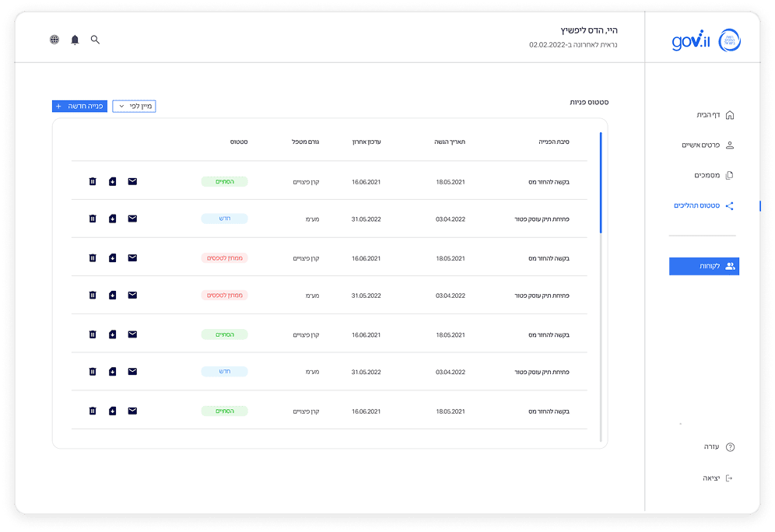Delete the ממתין לטפסים מע"מ row
Image resolution: width=775 pixels, height=532 pixels.
point(93,295)
